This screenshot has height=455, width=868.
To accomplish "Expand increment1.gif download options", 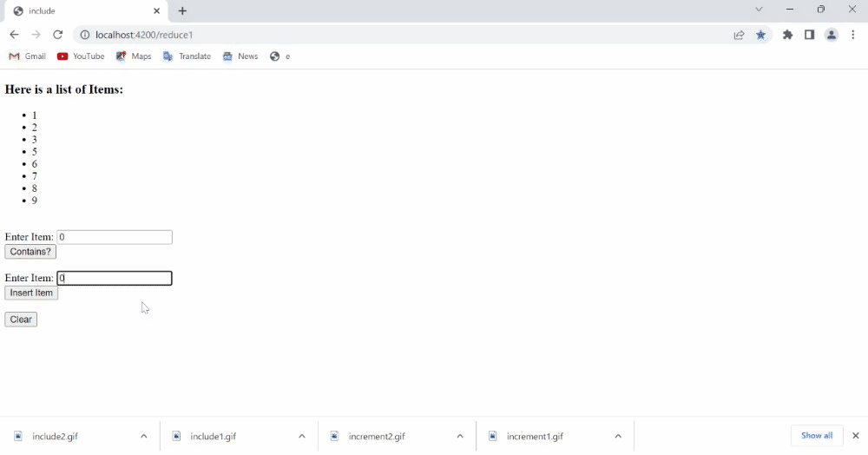I will click(x=618, y=436).
